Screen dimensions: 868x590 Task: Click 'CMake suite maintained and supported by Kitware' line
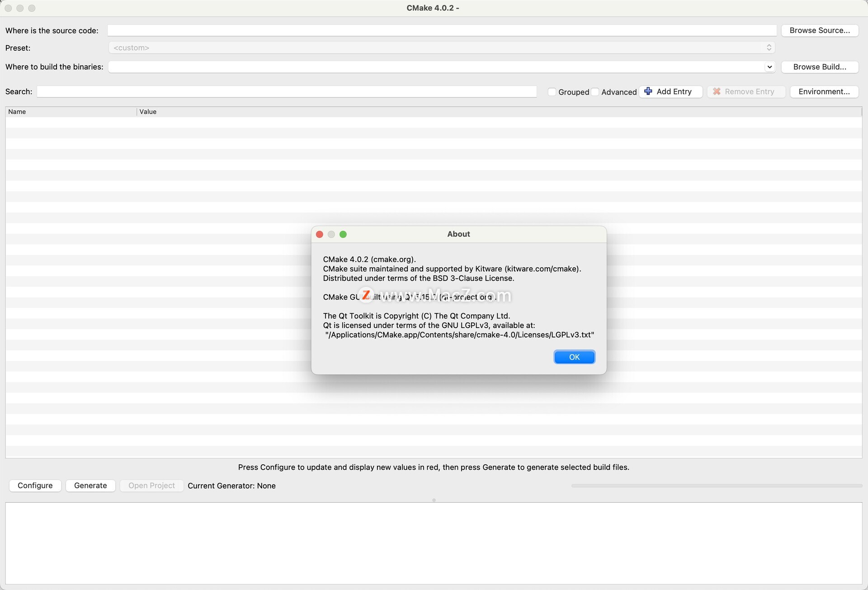(452, 269)
